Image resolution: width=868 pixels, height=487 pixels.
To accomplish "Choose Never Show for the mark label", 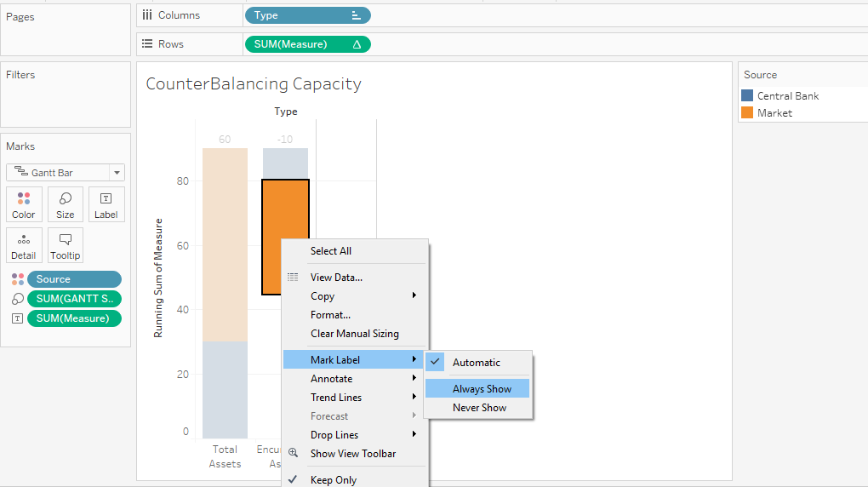I will [479, 408].
